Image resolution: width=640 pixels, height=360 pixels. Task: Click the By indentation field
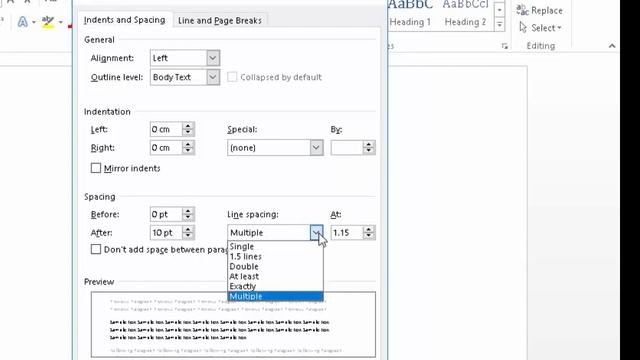[347, 148]
